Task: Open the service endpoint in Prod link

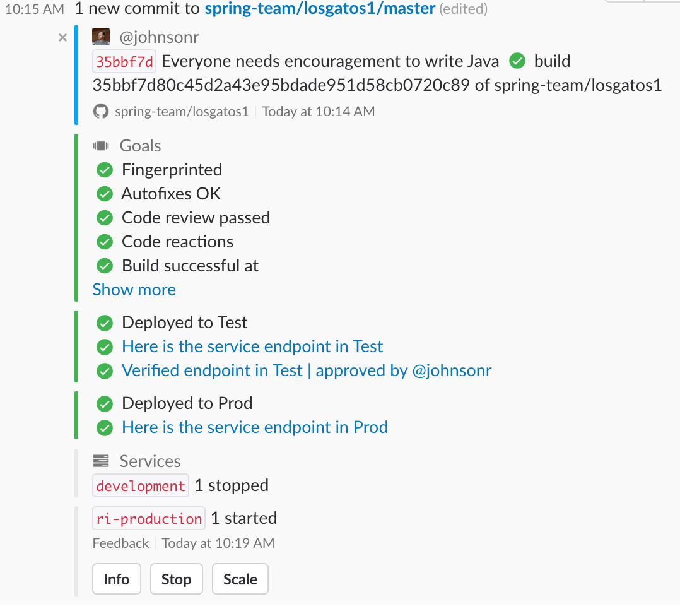Action: click(x=255, y=427)
